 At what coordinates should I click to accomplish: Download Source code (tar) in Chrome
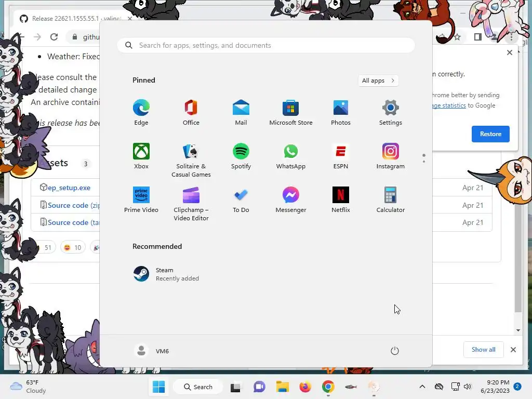74,222
